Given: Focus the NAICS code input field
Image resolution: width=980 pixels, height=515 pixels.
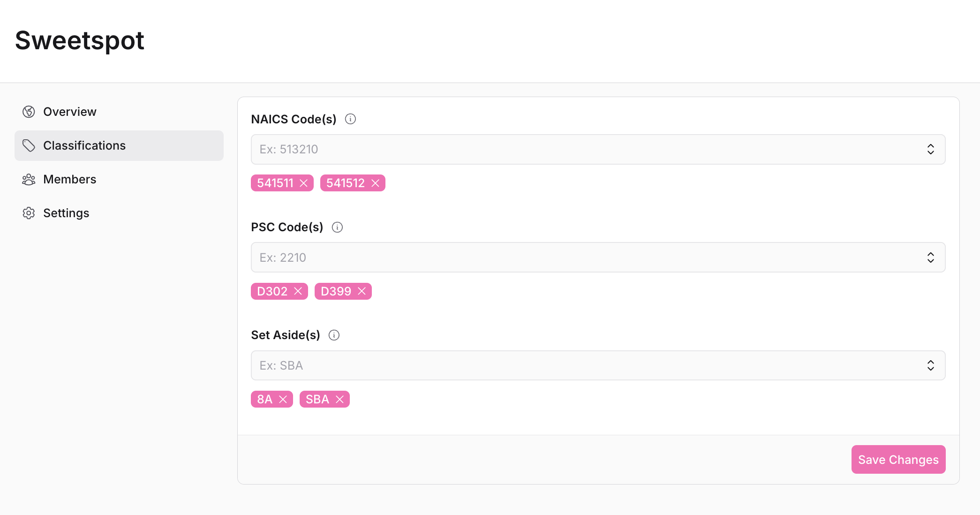Looking at the screenshot, I should [x=563, y=150].
